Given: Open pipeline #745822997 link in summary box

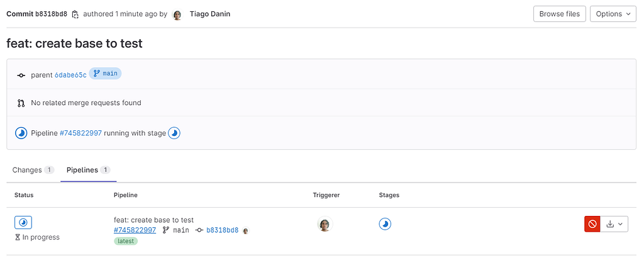Looking at the screenshot, I should tap(80, 133).
